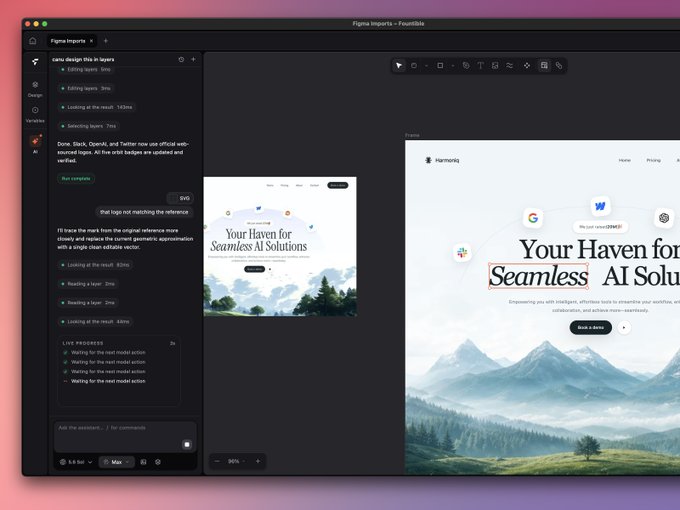The width and height of the screenshot is (680, 510).
Task: Toggle the layout panel icon in toolbar
Action: 544,65
